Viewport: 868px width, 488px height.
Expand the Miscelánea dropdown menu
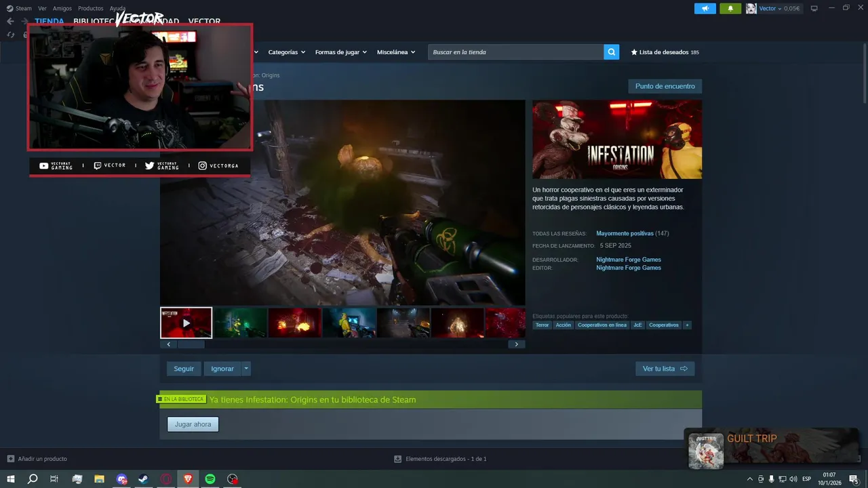[x=396, y=52]
